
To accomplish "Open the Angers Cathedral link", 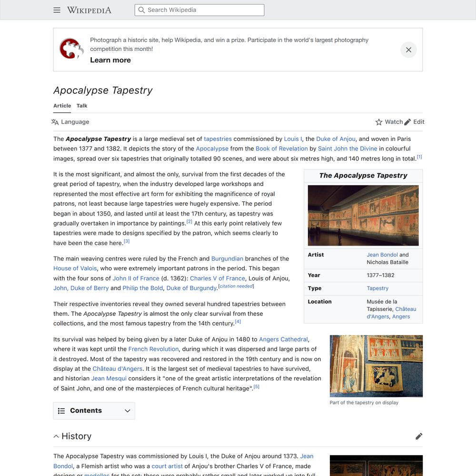I will (283, 339).
